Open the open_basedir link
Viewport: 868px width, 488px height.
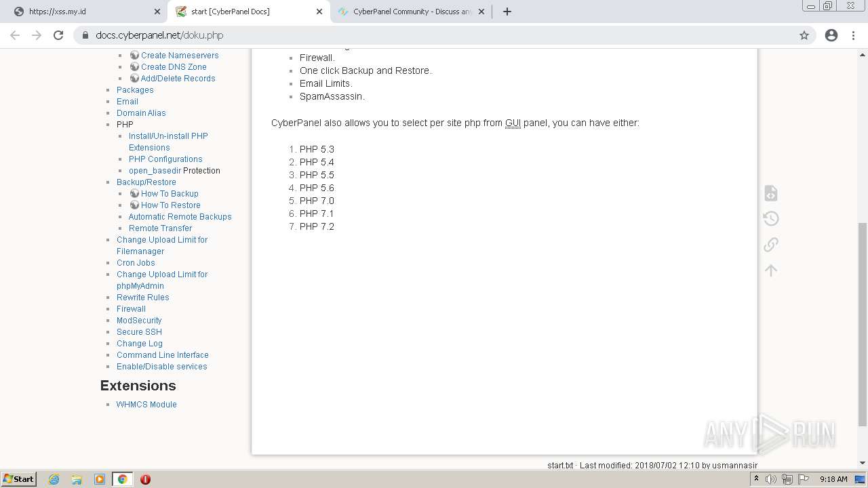(x=155, y=170)
